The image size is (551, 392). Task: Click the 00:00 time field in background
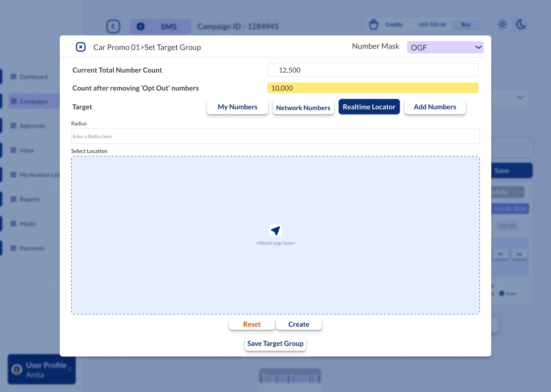(507, 226)
